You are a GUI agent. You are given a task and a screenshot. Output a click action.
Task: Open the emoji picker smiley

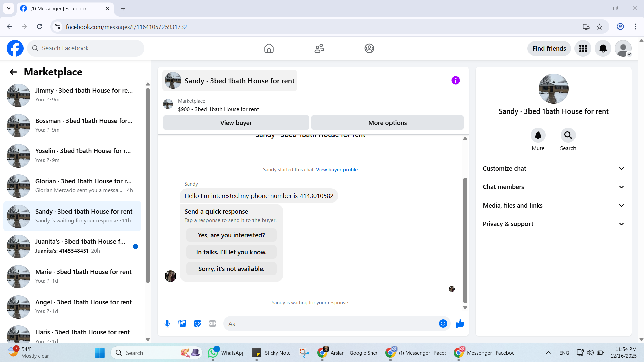click(443, 324)
